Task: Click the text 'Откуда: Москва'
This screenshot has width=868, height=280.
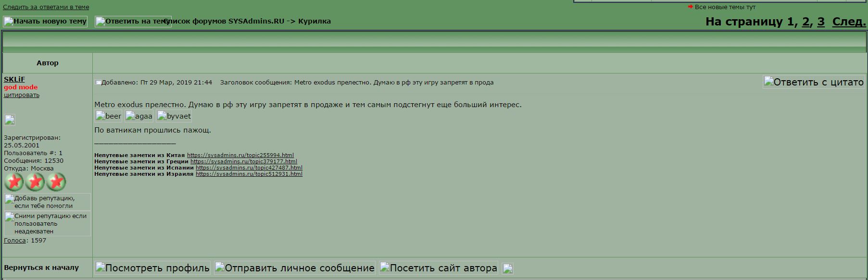Action: point(29,168)
